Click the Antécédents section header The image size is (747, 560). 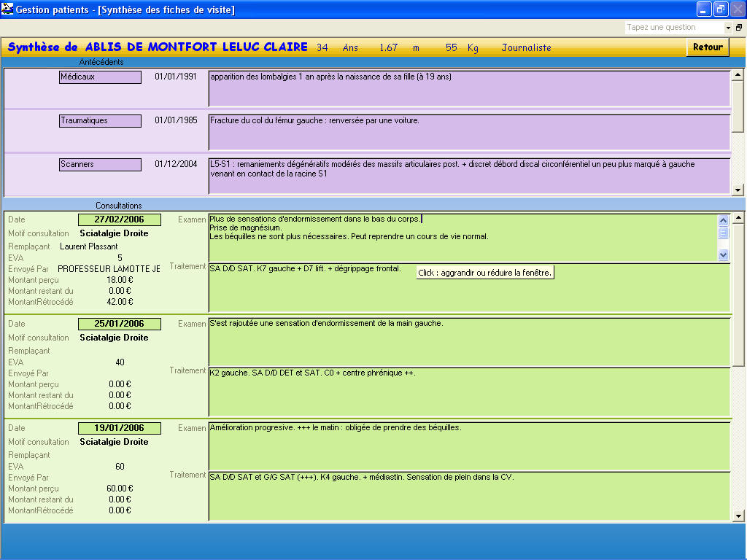tap(101, 62)
